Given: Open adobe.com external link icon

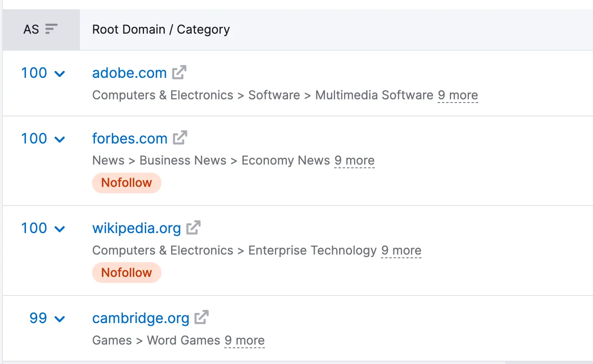Looking at the screenshot, I should 179,73.
